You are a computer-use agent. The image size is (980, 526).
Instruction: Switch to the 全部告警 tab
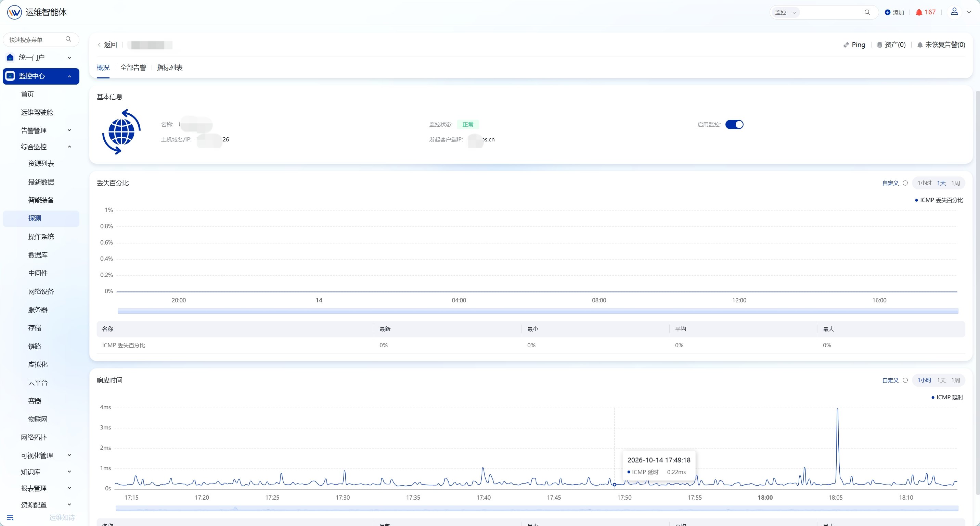[x=133, y=68]
